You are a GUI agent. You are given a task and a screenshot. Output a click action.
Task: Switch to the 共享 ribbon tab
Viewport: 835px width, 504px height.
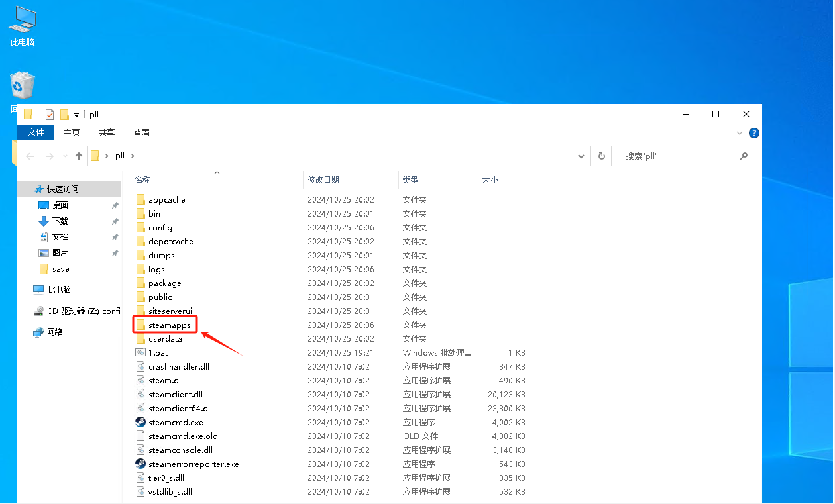click(106, 132)
